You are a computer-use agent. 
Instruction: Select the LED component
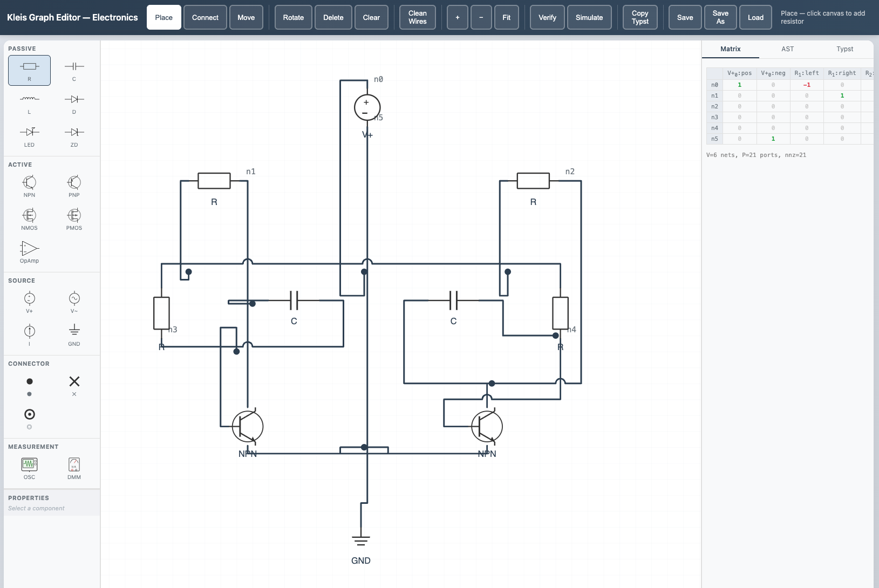tap(29, 136)
